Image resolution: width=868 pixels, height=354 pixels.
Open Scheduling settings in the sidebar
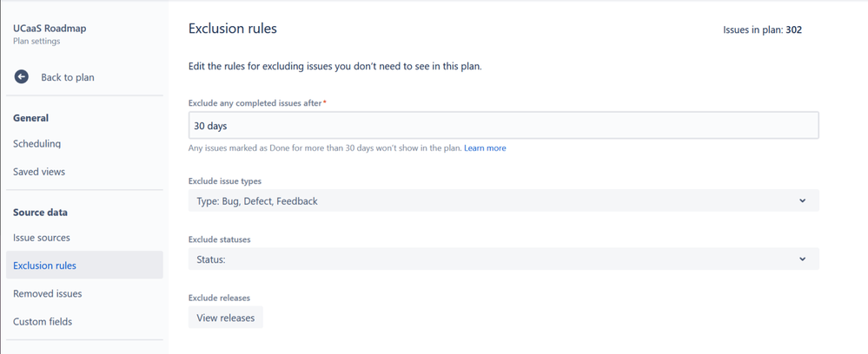pyautogui.click(x=37, y=144)
